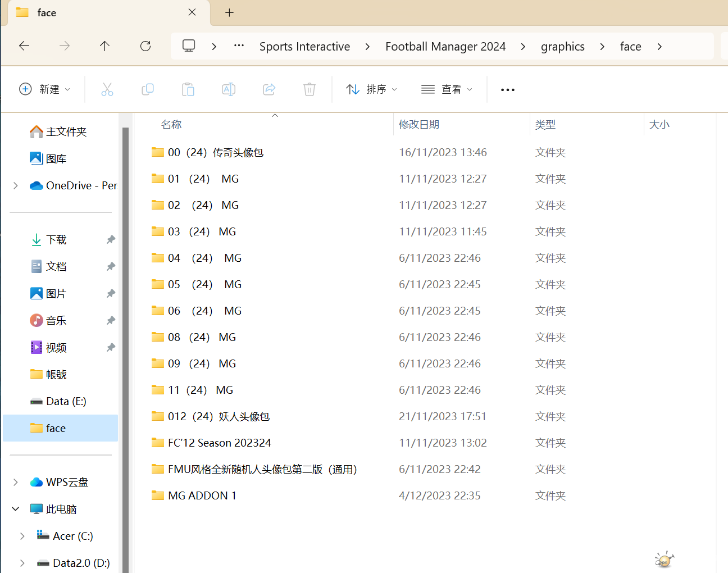
Task: Collapse the 此电脑 tree node
Action: pyautogui.click(x=16, y=509)
